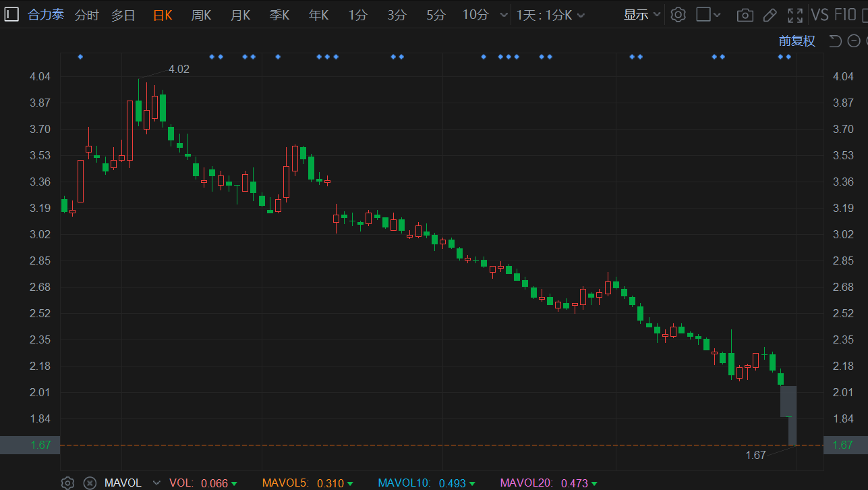Viewport: 868px width, 490px height.
Task: Switch to the 周K weekly tab
Action: 201,15
